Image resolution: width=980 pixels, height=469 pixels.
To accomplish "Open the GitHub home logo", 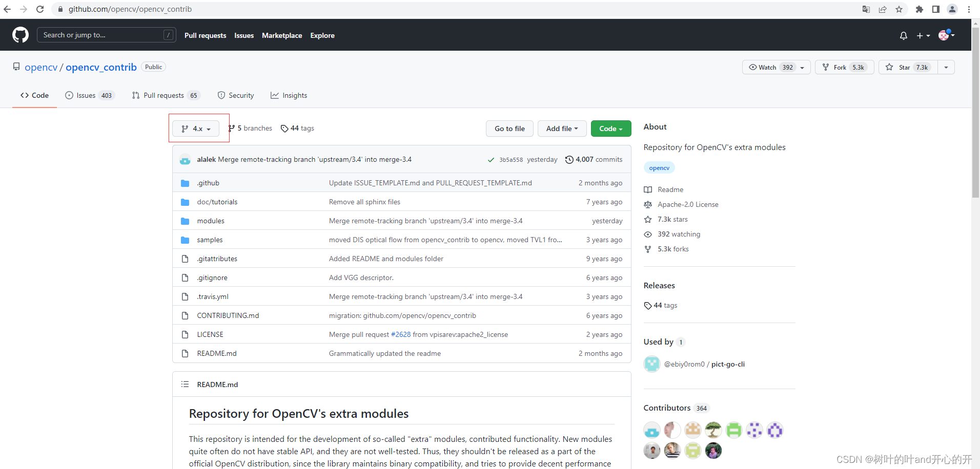I will pos(21,35).
